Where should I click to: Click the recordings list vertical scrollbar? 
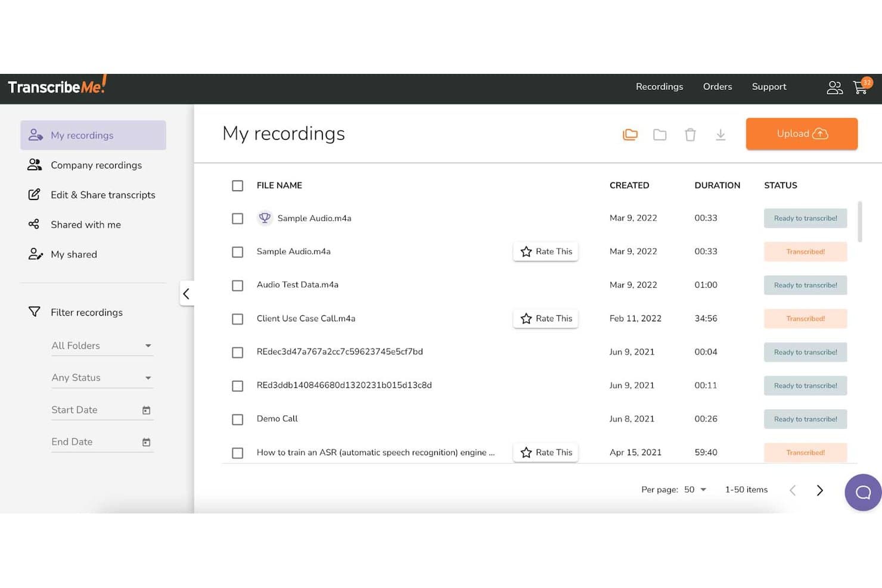[x=859, y=222]
